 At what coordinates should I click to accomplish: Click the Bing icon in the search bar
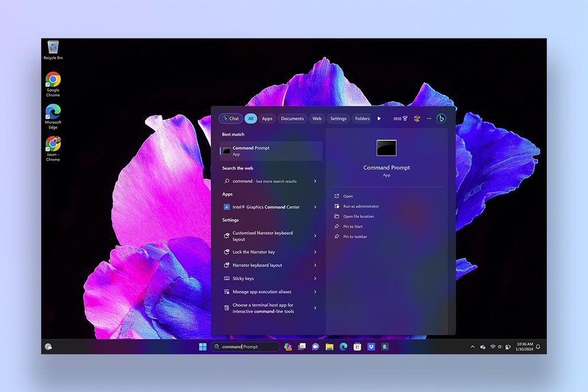point(441,118)
